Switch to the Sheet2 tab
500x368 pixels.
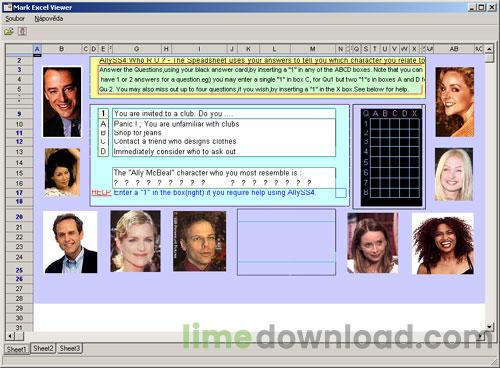coord(43,348)
